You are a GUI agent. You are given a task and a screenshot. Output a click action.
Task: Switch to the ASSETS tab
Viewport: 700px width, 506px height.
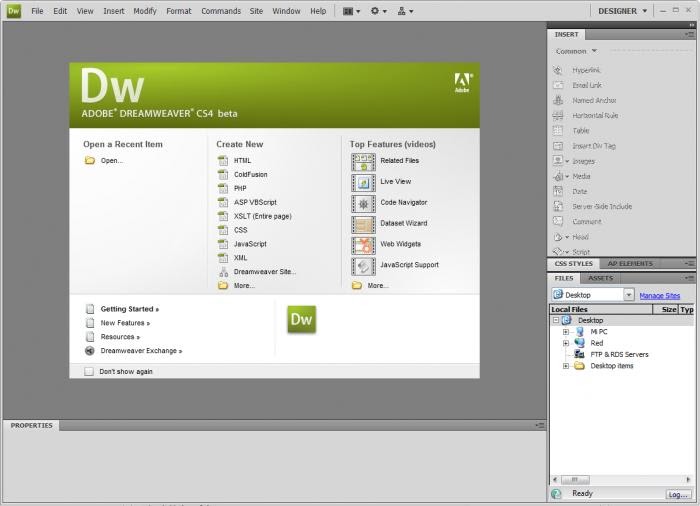600,278
